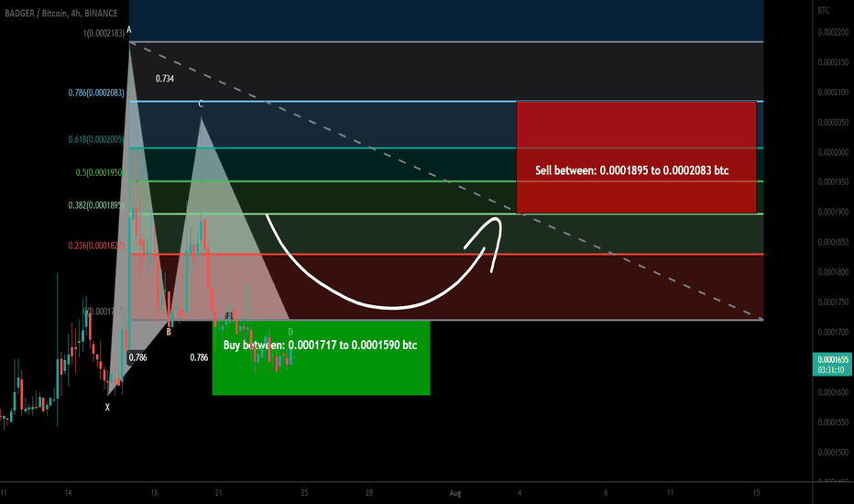
Task: Select the 0.786(0.0002083) Fibonacci level label
Action: 96,93
